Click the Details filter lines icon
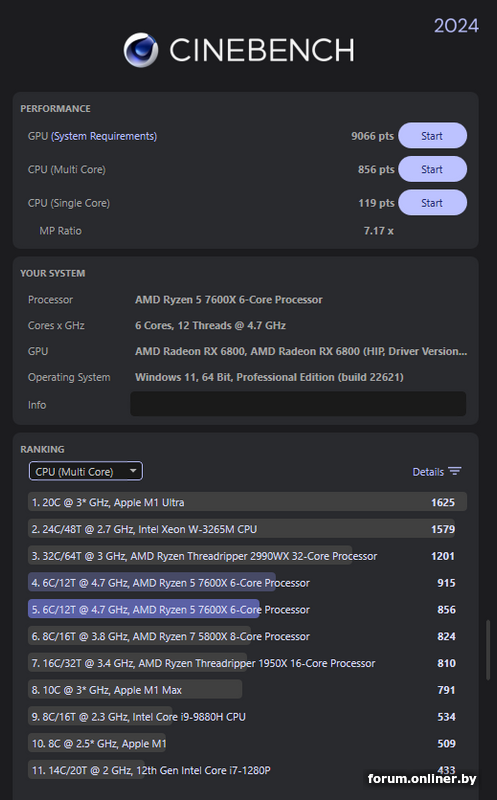Image resolution: width=497 pixels, height=800 pixels. tap(455, 471)
